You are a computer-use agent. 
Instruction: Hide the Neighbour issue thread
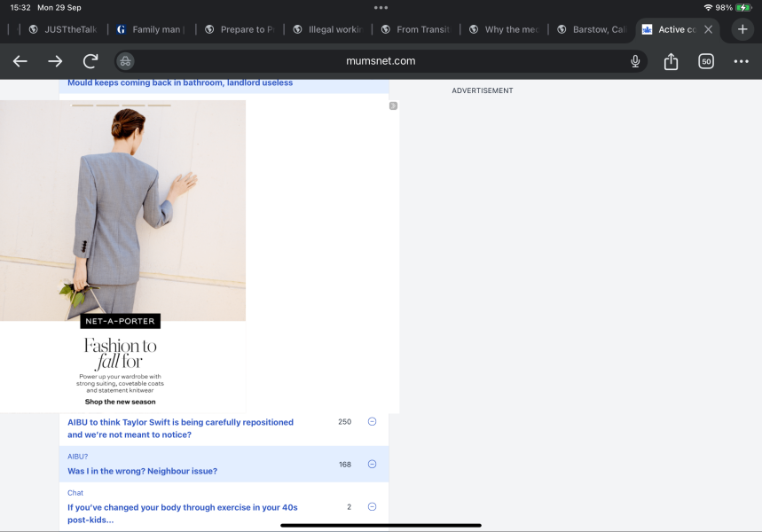[x=372, y=464]
